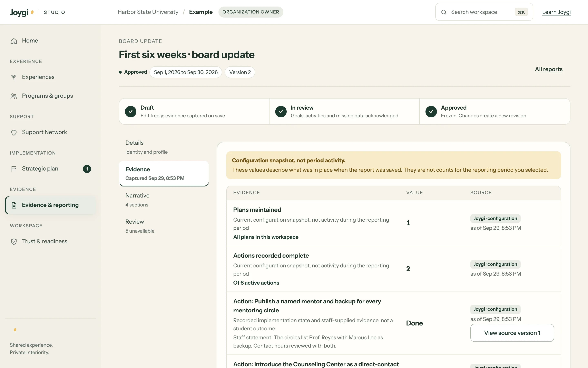
Task: Click the Sep 1, 2026 to Sep 30, 2026 pill
Action: pyautogui.click(x=186, y=72)
